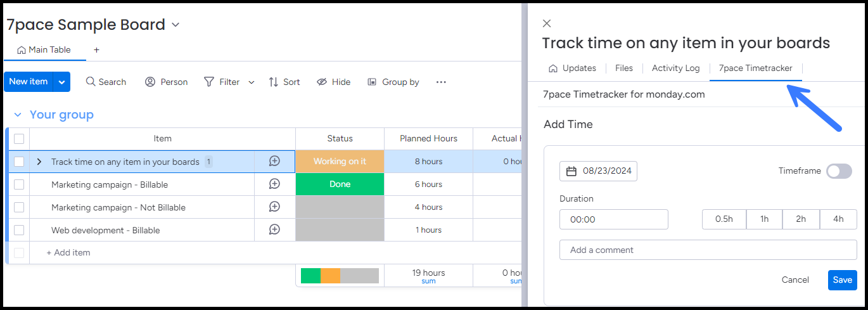
Task: Expand the Filter dropdown chevron
Action: coord(252,82)
